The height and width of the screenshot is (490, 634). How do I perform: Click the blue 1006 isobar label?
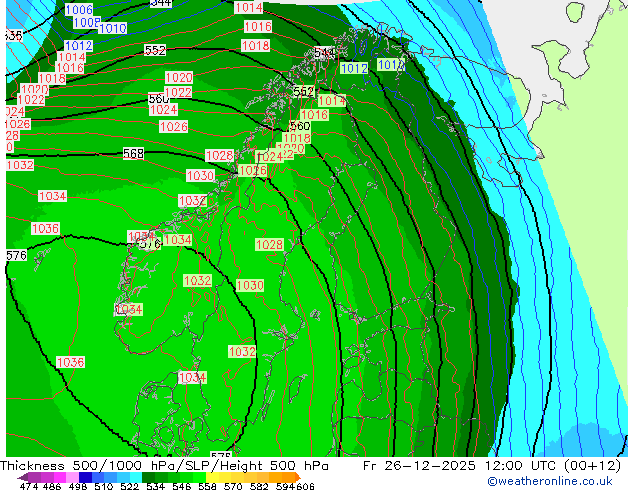[x=79, y=9]
